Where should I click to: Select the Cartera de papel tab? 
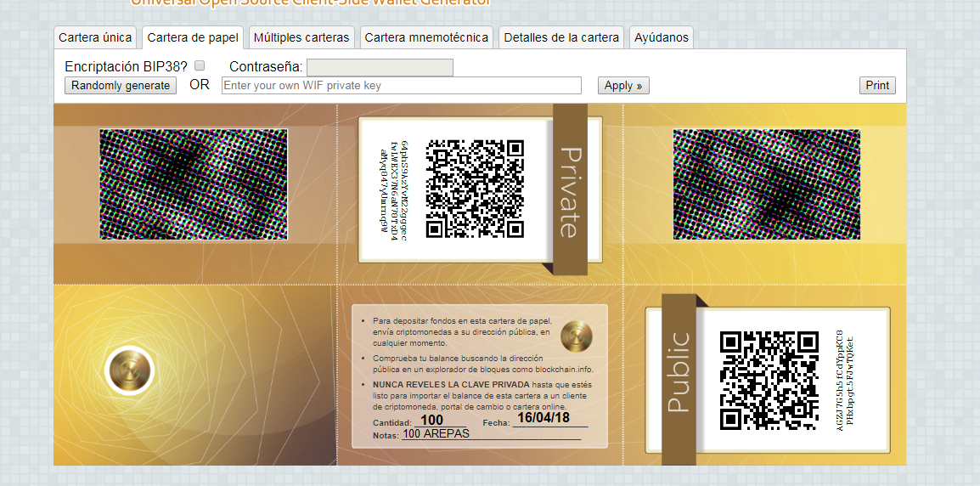pyautogui.click(x=193, y=37)
